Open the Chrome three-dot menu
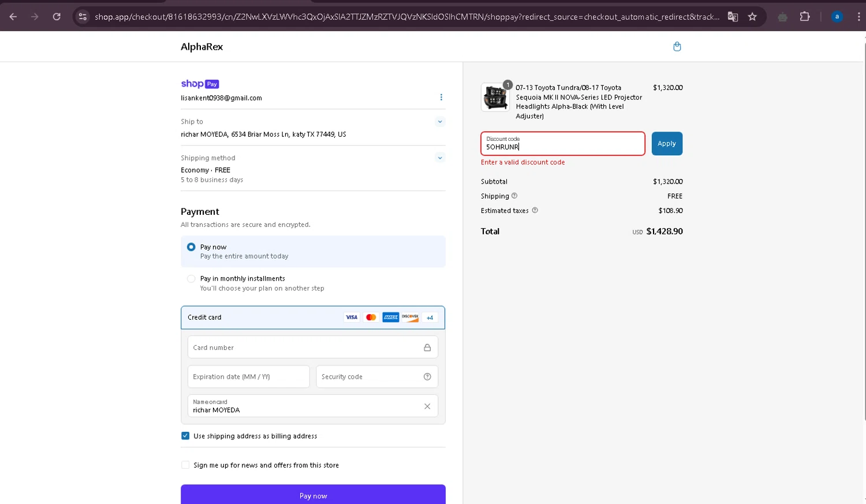Screen dimensions: 866x504 click(858, 17)
